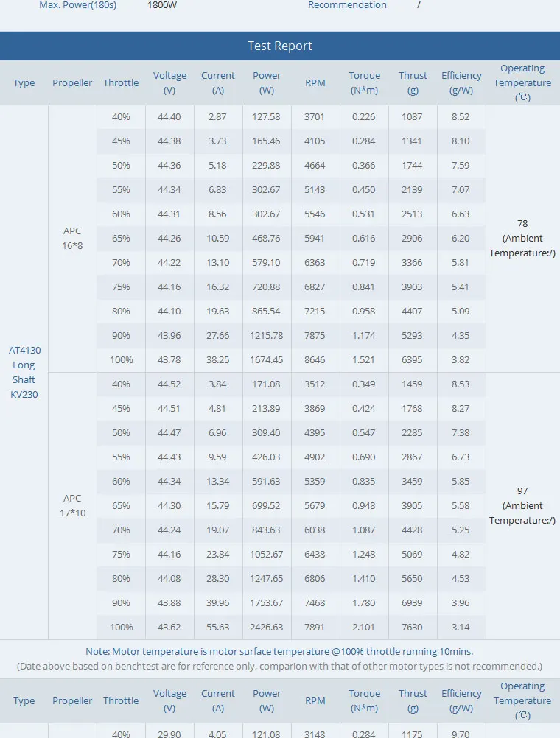This screenshot has height=738, width=560.
Task: Click power value '171.08'
Action: (x=266, y=384)
